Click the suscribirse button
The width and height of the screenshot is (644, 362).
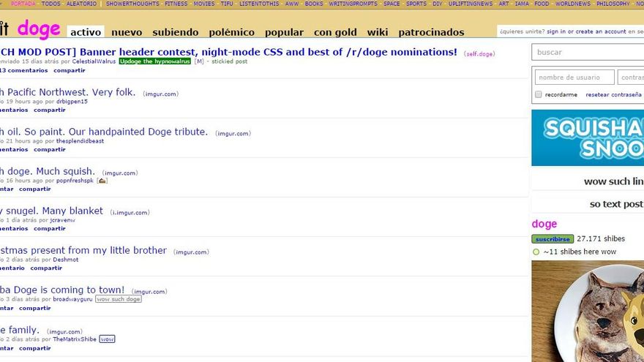pyautogui.click(x=553, y=239)
